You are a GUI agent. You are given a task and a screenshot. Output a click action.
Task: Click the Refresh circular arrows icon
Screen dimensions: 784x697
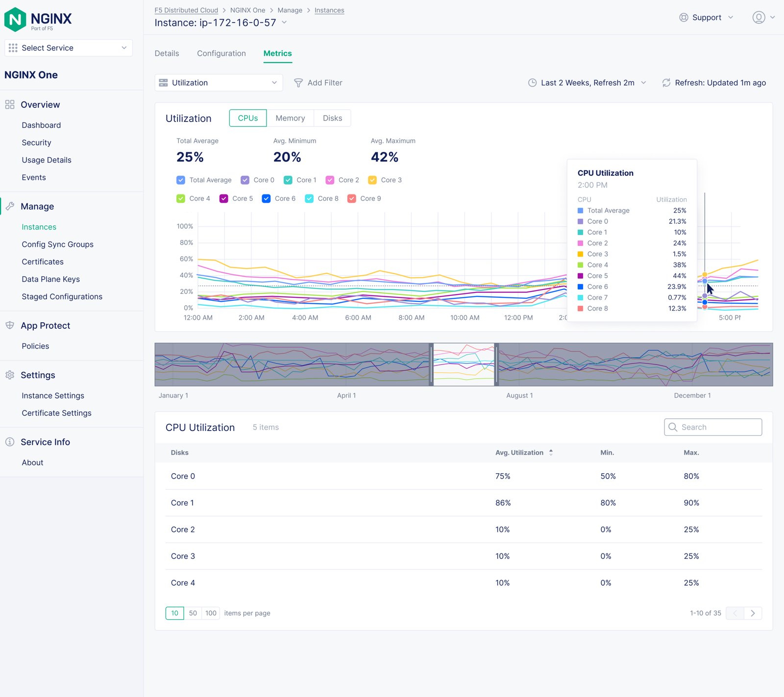pyautogui.click(x=666, y=83)
